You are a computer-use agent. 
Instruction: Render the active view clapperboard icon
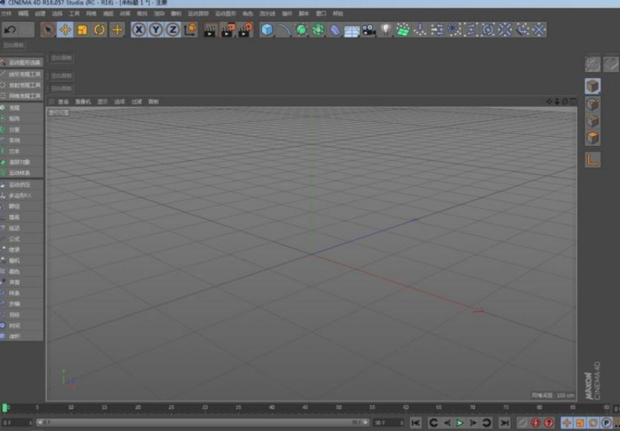[x=210, y=30]
